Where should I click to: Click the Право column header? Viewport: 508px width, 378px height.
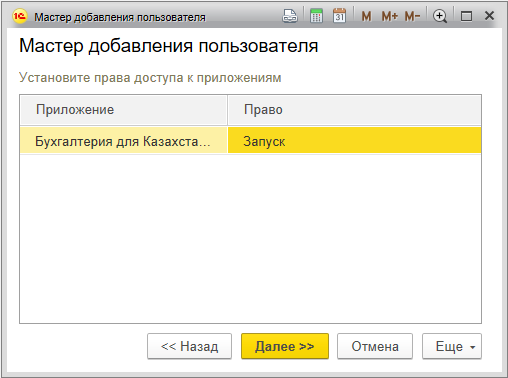(354, 110)
